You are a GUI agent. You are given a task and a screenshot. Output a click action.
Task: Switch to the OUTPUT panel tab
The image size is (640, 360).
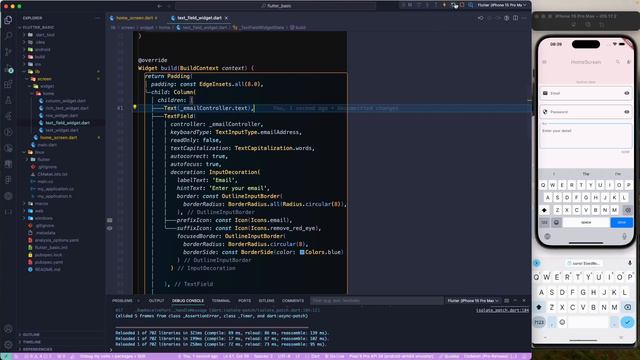156,301
